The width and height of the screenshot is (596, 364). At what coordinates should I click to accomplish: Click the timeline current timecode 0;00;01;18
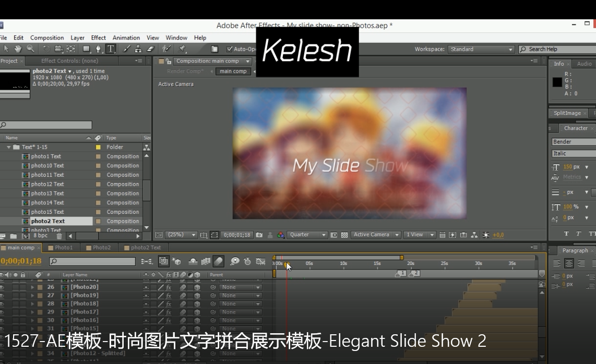click(x=21, y=261)
